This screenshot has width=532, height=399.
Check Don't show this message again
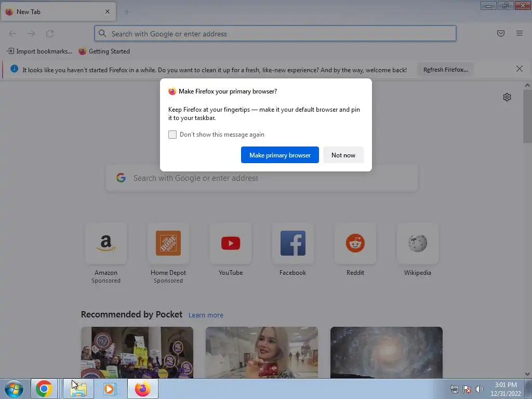tap(172, 135)
